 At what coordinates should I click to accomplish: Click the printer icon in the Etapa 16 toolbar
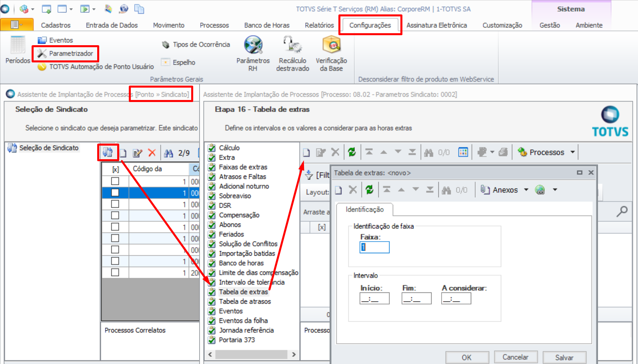[x=503, y=152]
